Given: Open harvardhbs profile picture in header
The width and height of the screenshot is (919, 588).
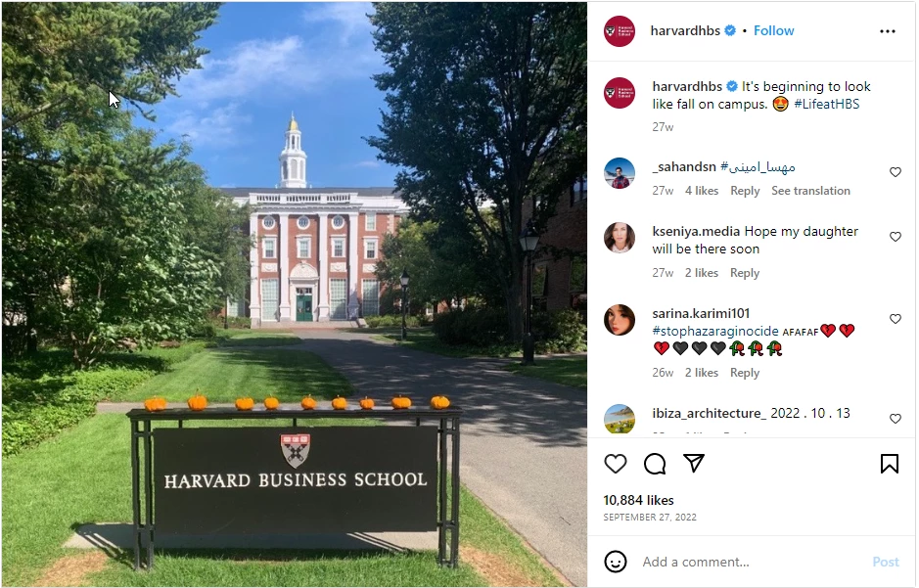Looking at the screenshot, I should 619,31.
